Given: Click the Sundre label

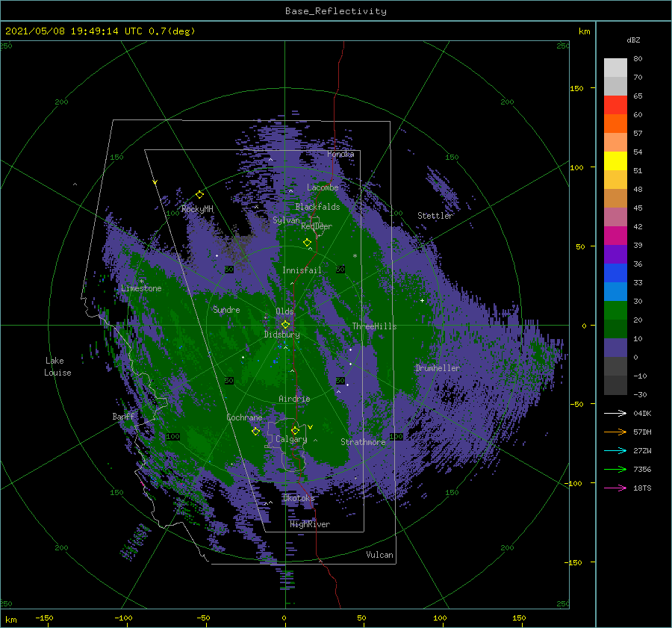Looking at the screenshot, I should pos(226,309).
